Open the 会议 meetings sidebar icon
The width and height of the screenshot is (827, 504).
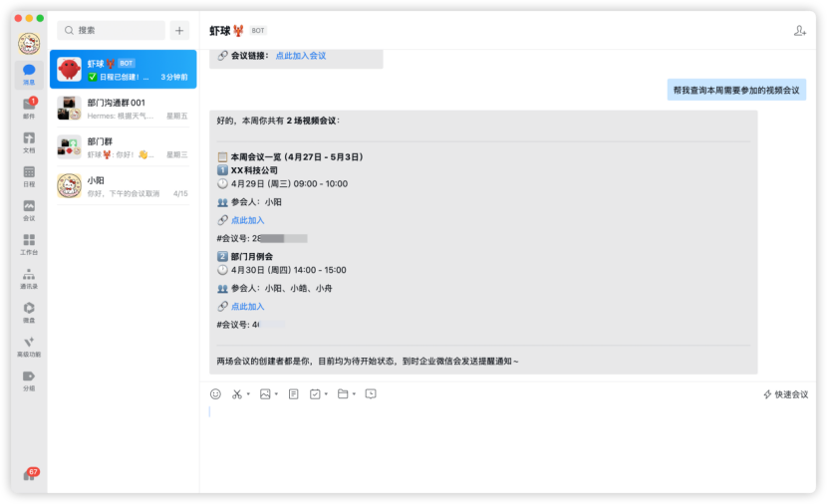click(29, 210)
